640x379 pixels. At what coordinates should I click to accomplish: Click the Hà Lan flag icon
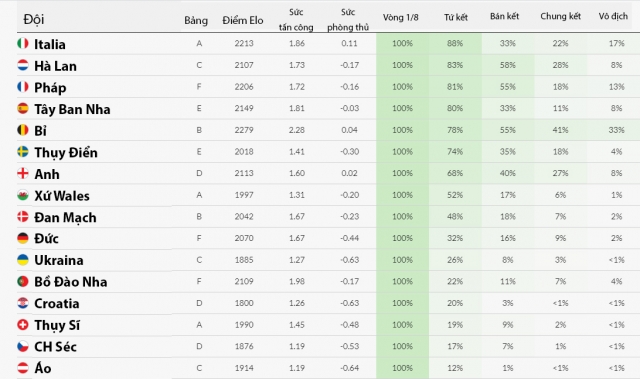click(23, 65)
